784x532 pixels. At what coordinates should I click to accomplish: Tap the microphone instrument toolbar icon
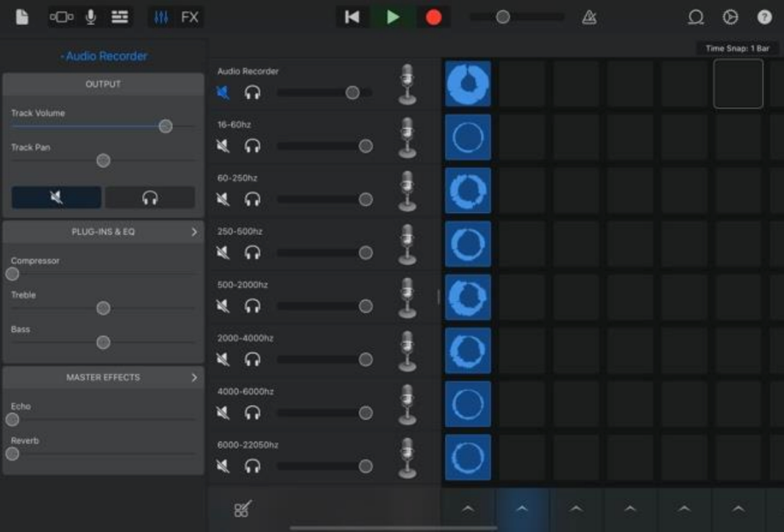[90, 18]
